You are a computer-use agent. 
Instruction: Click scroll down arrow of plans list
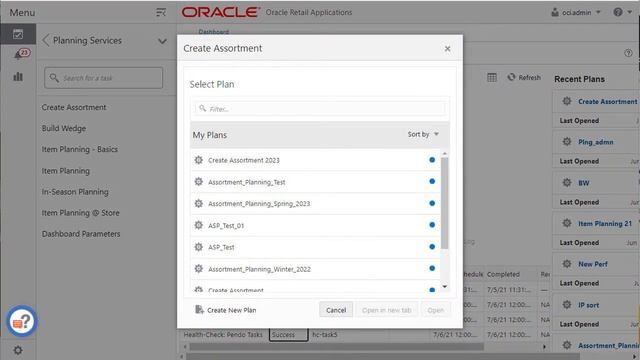click(444, 287)
